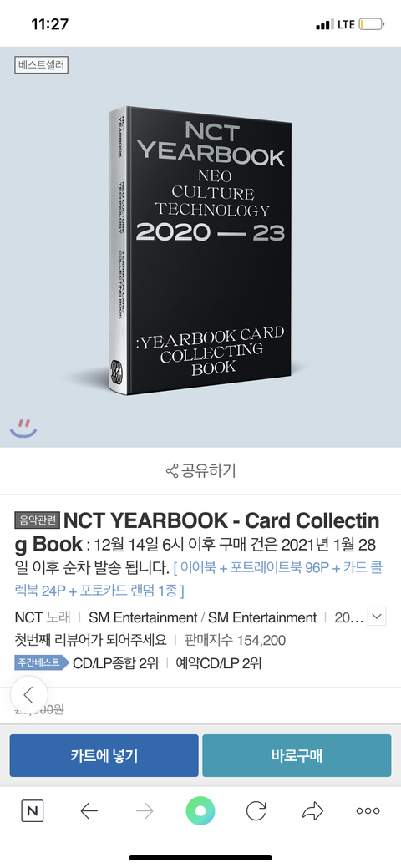The image size is (401, 868).
Task: Tap the share icon beside 공유하기
Action: 171,471
